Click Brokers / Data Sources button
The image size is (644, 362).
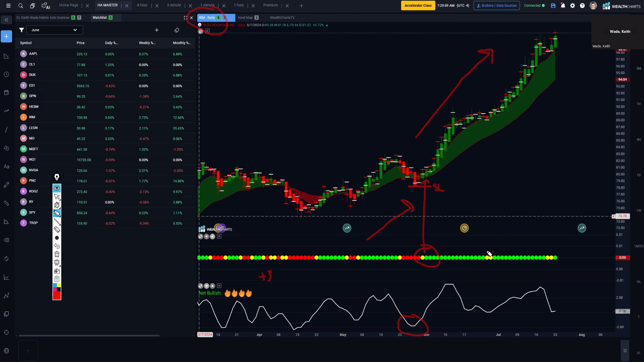tap(496, 5)
